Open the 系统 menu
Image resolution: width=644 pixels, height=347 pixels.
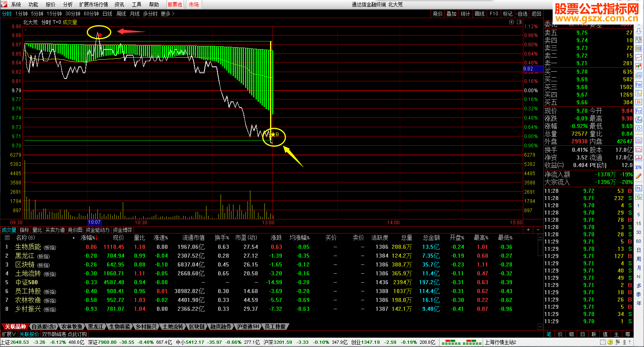click(16, 4)
